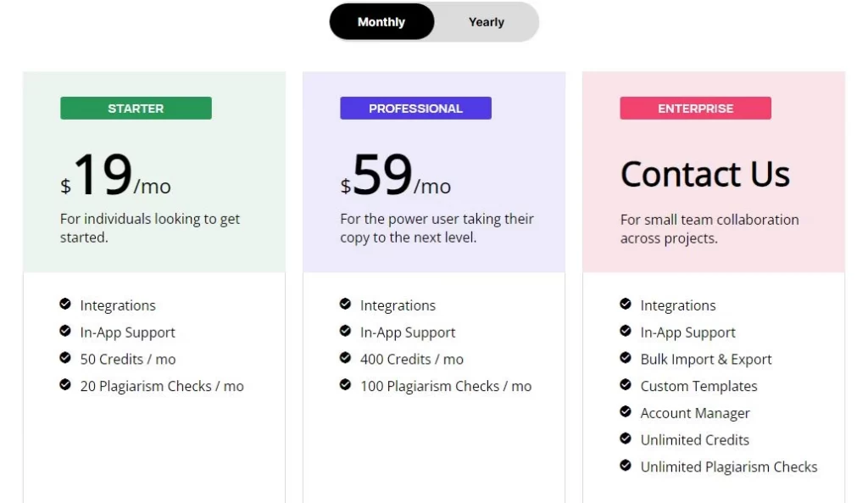
Task: Click checkmark icon beside Starter Integrations
Action: [x=65, y=305]
